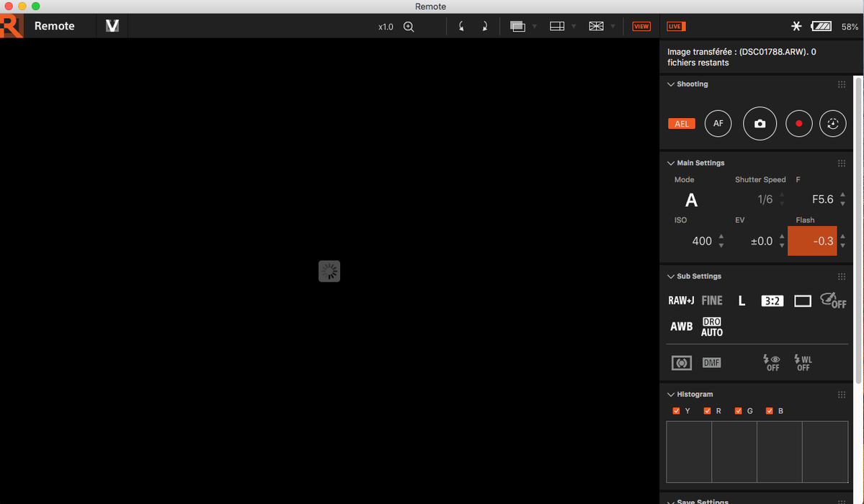Collapse the Main Settings panel
Viewport: 864px width, 504px height.
pos(671,163)
